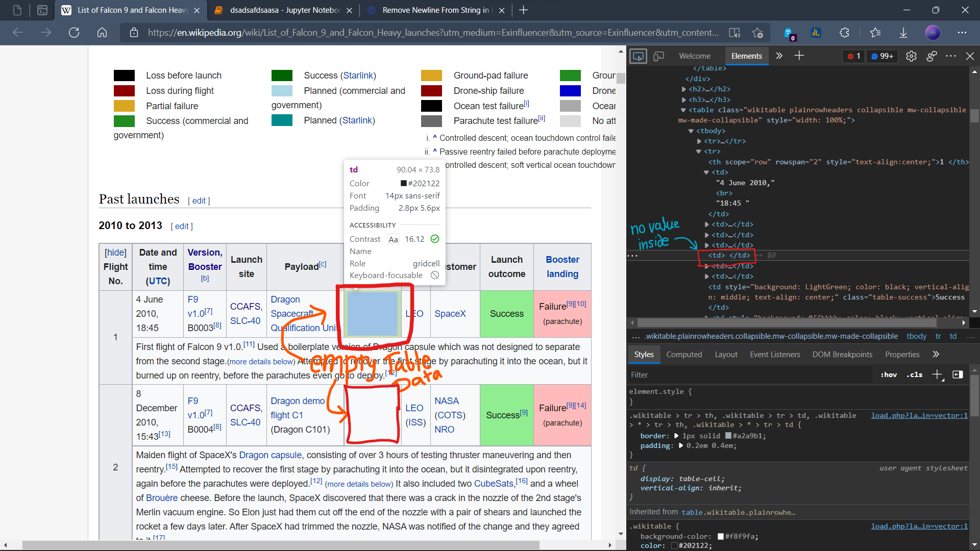Click the #a2a9b1 border color swatch

click(x=728, y=436)
